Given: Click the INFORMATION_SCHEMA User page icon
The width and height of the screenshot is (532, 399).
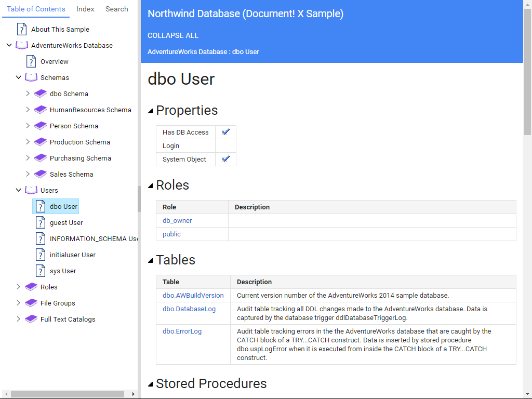Looking at the screenshot, I should coord(41,238).
